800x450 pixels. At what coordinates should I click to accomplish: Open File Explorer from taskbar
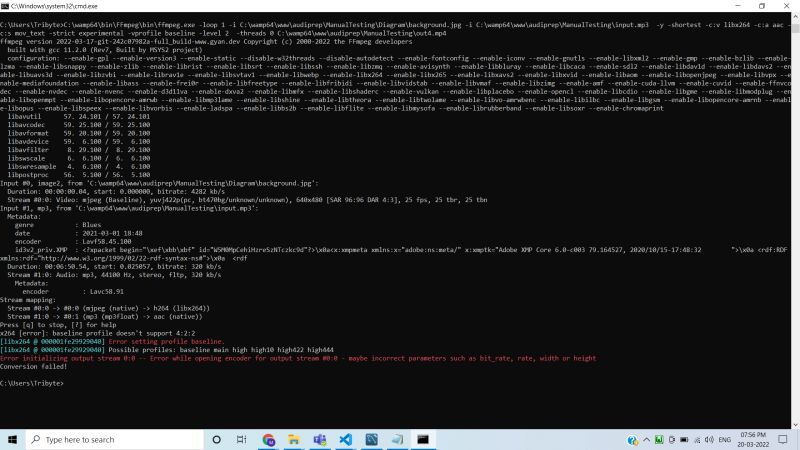(x=294, y=439)
